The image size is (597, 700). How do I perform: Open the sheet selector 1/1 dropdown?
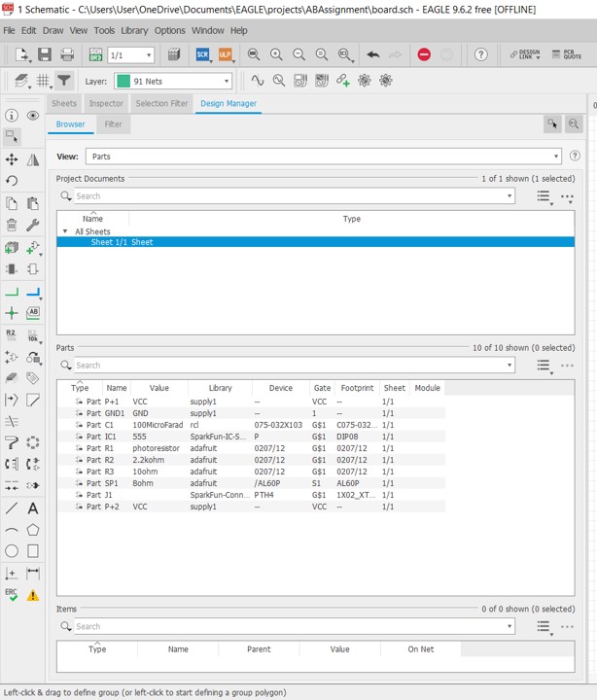148,55
